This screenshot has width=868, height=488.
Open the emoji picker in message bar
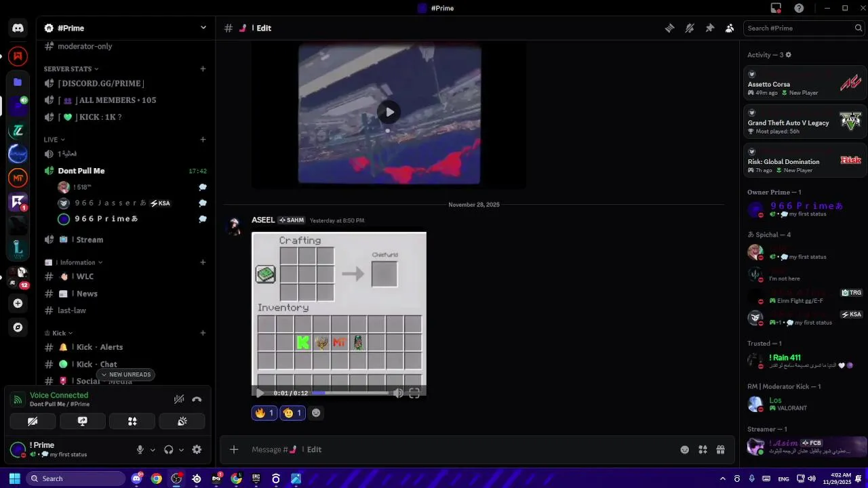(685, 449)
